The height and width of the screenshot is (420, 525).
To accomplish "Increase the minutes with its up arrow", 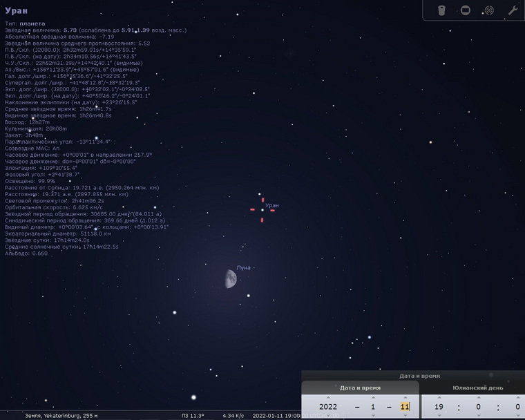I will coord(479,398).
